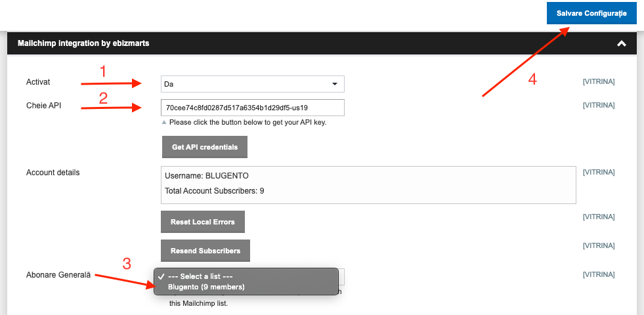
Task: Save configuration with Salvare Configurație button
Action: tap(591, 13)
